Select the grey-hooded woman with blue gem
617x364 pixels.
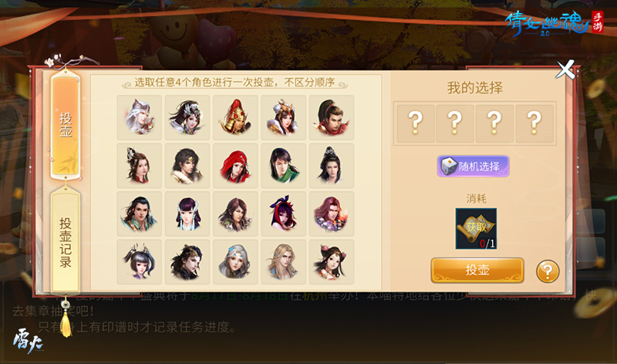[x=235, y=261]
